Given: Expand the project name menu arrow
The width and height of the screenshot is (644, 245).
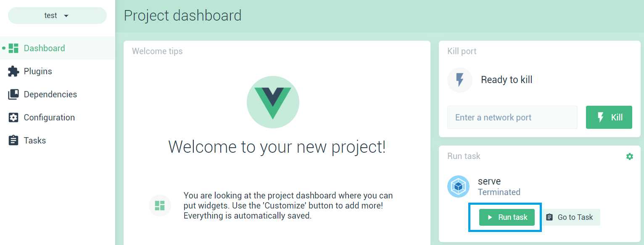Looking at the screenshot, I should (66, 16).
